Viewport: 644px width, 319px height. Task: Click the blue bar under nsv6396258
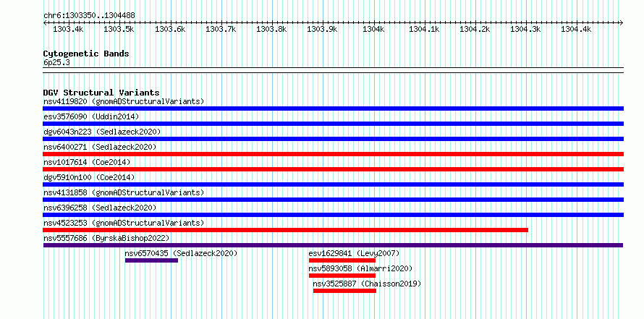point(333,215)
